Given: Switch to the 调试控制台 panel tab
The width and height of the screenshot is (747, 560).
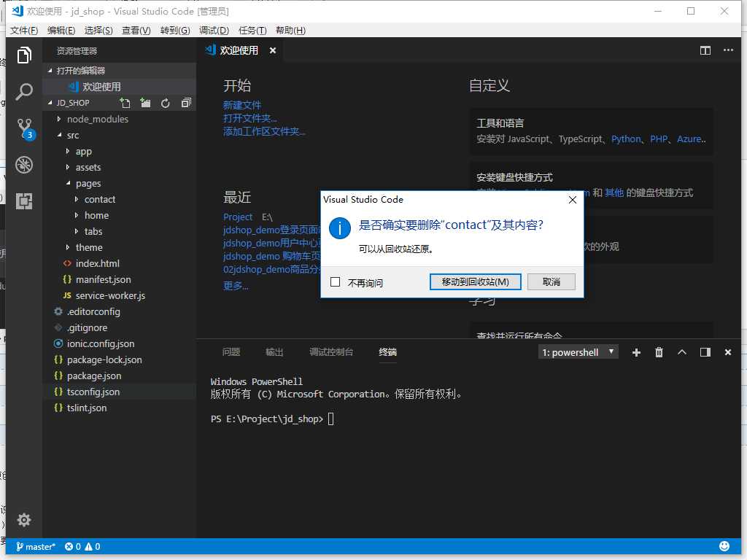Looking at the screenshot, I should pos(331,352).
